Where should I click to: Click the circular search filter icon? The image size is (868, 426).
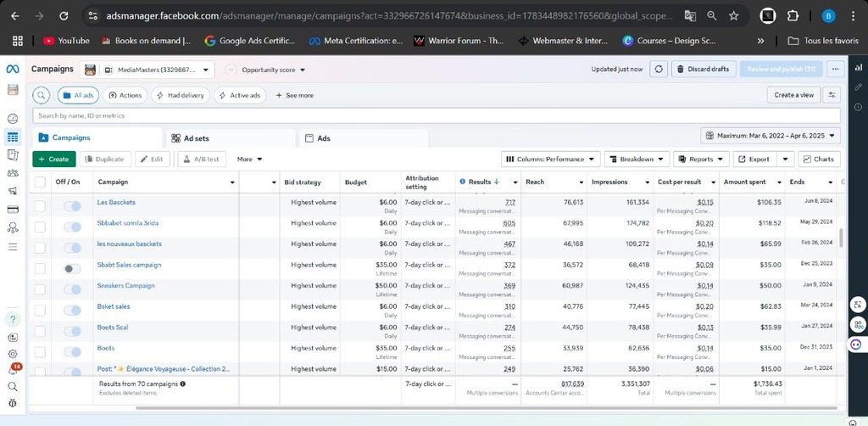[x=41, y=95]
